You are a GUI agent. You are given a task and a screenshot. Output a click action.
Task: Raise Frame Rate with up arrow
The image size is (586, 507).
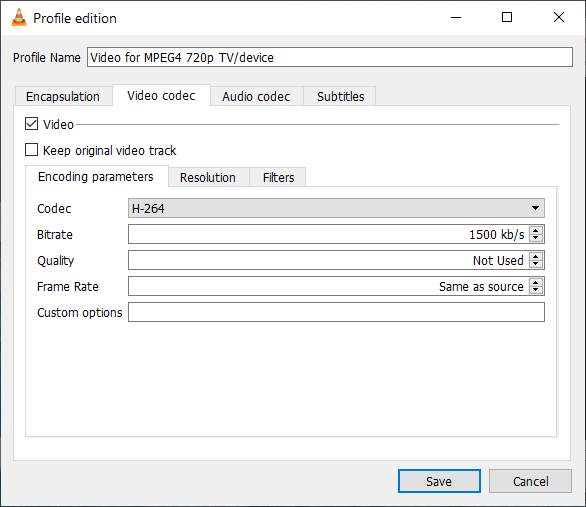[536, 282]
